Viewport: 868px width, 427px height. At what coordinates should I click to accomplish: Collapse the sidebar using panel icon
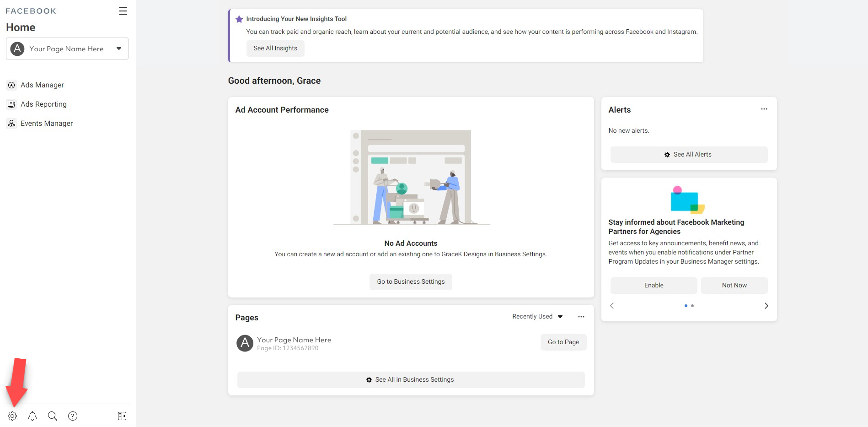coord(122,416)
